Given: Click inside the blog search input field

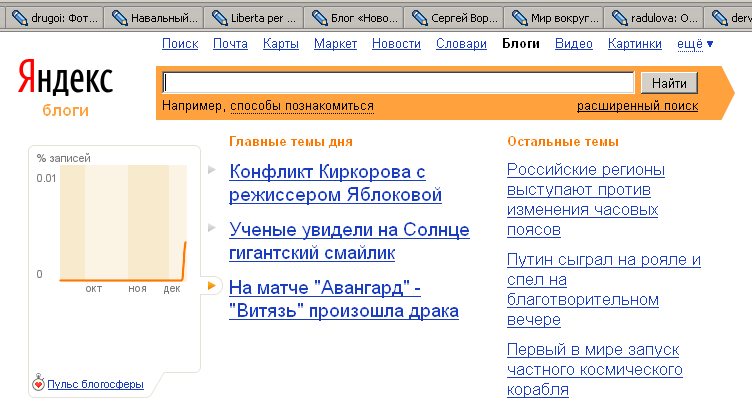Looking at the screenshot, I should tap(398, 82).
